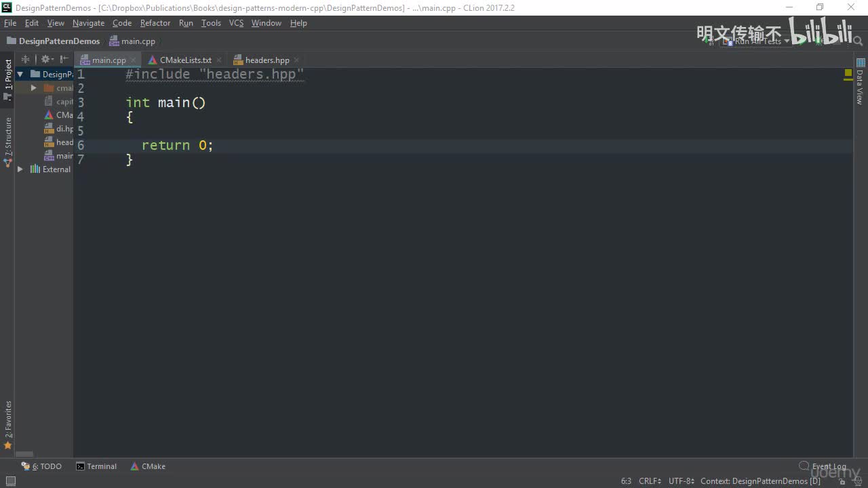This screenshot has width=868, height=488.
Task: Click the "int main()" code line
Action: (x=165, y=102)
